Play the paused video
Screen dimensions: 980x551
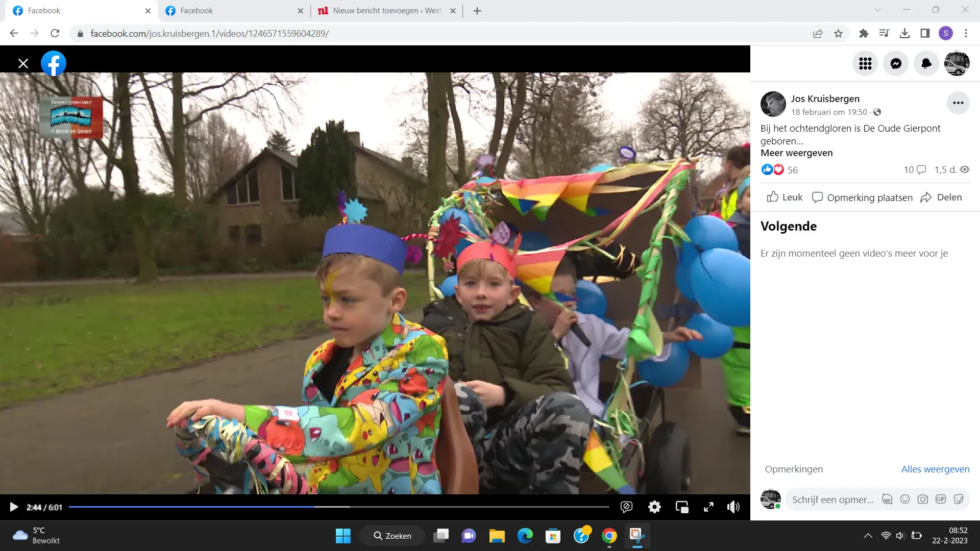pyautogui.click(x=14, y=507)
